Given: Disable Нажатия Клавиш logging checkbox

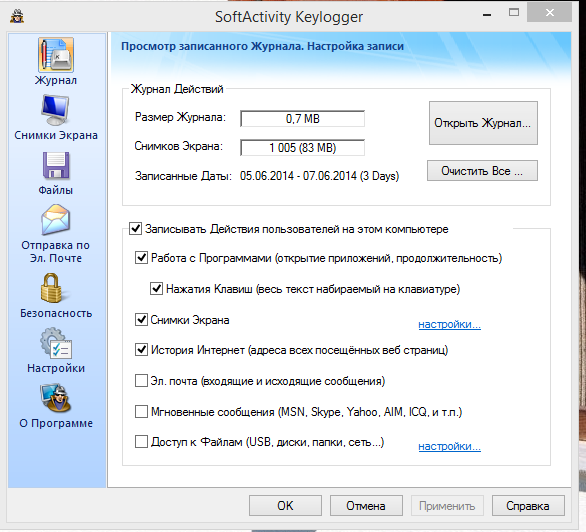Looking at the screenshot, I should coord(156,288).
